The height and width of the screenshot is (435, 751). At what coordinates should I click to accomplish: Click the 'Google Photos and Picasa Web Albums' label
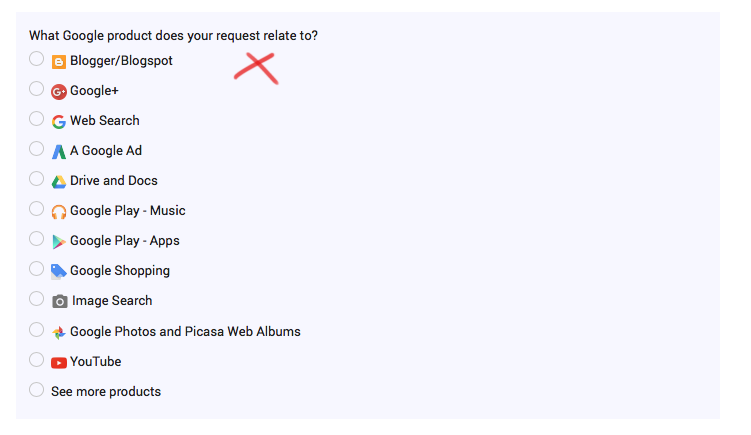(185, 332)
